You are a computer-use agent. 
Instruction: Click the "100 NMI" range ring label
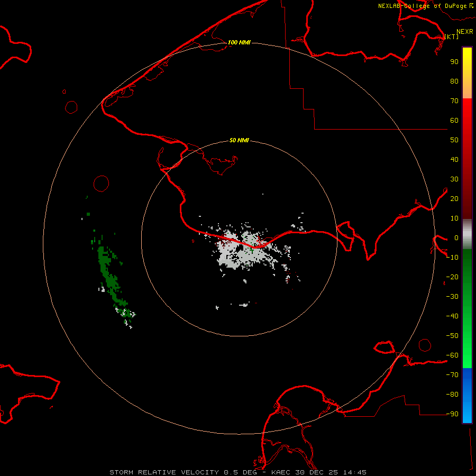coord(239,42)
